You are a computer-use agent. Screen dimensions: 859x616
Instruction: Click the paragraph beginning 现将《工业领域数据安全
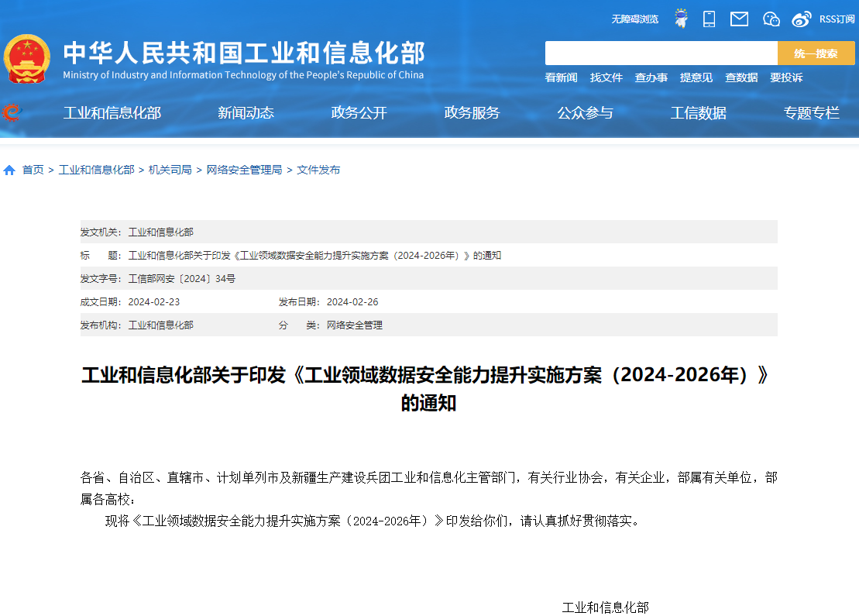[373, 521]
